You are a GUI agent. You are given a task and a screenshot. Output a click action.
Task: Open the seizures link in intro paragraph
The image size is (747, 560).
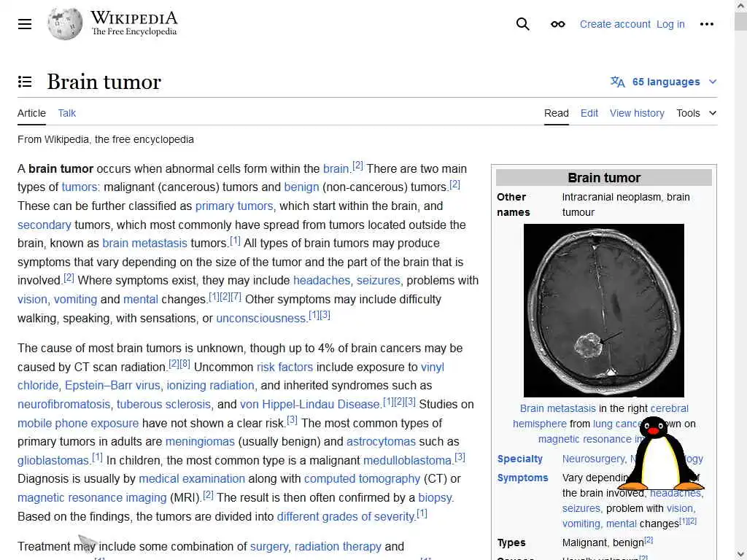(379, 281)
